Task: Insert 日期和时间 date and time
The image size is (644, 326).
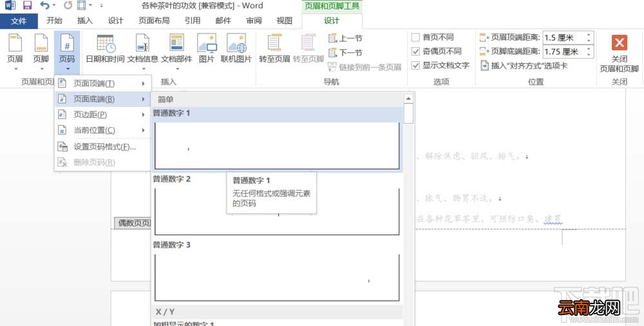Action: (x=105, y=50)
